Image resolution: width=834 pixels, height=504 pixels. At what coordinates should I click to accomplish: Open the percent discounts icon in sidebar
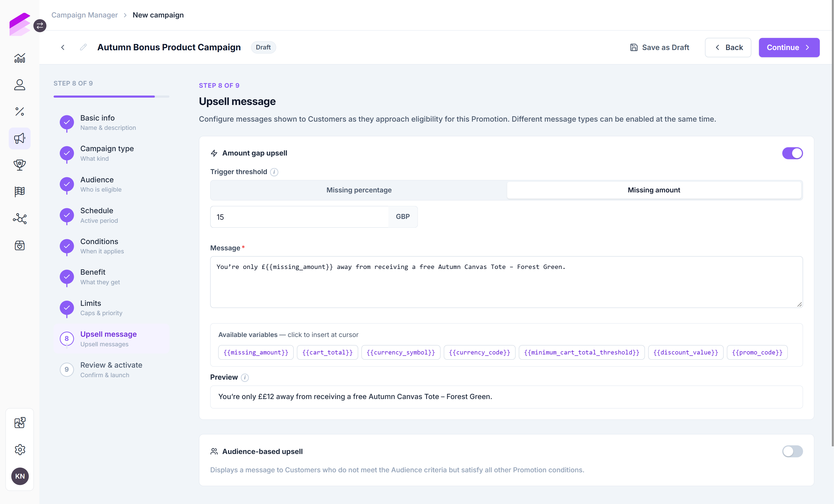point(20,111)
